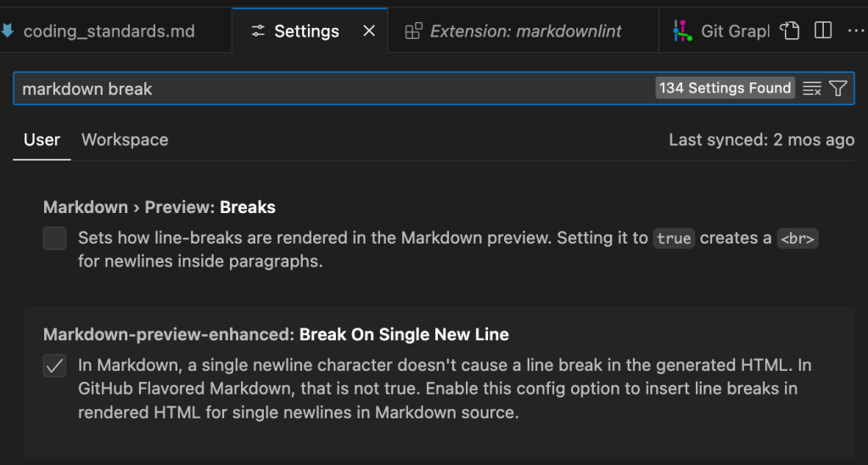The width and height of the screenshot is (868, 465).
Task: Open the settings filter funnel menu
Action: click(x=838, y=88)
